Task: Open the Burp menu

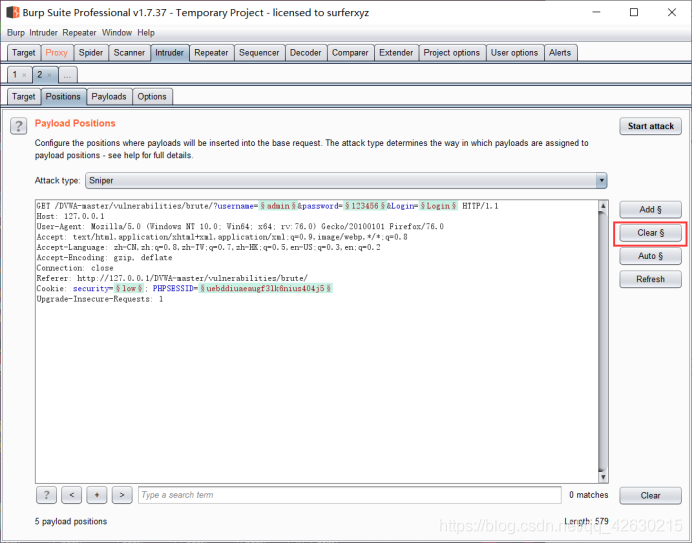Action: point(16,33)
